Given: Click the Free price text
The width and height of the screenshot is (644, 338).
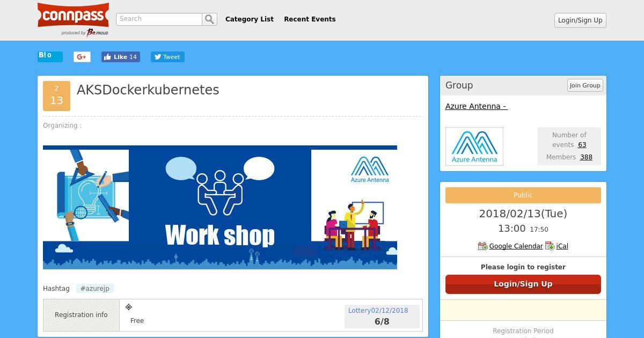Looking at the screenshot, I should 137,321.
